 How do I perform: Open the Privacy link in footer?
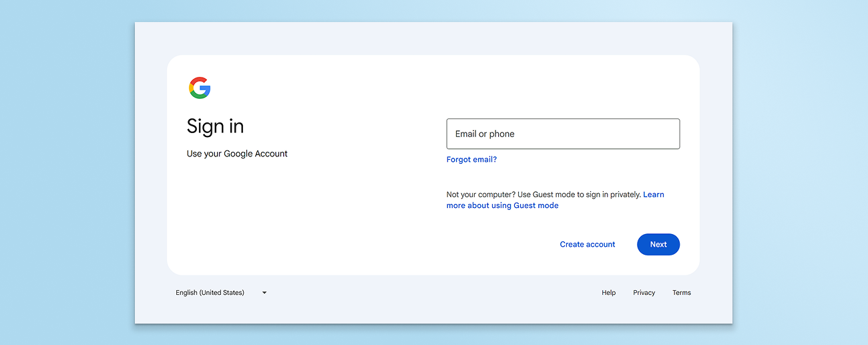pyautogui.click(x=644, y=292)
